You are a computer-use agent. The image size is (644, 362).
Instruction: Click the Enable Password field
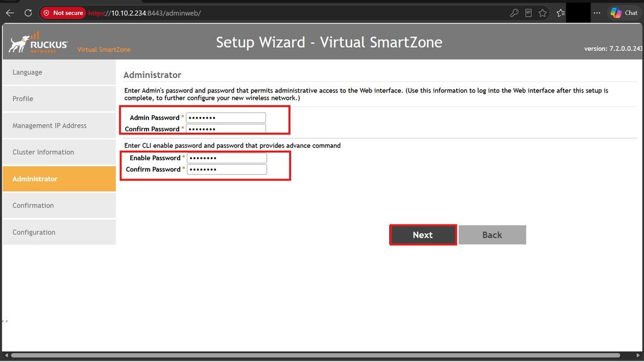[x=226, y=158]
